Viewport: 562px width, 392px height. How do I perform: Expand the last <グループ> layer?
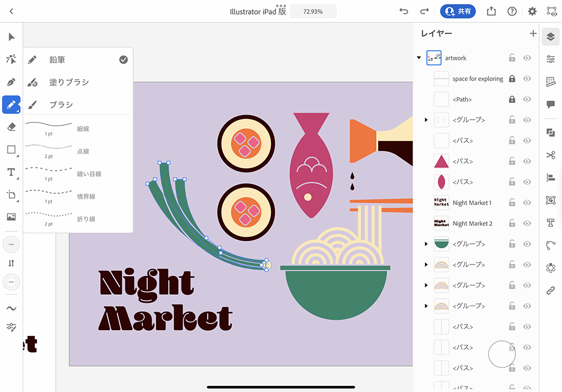[426, 306]
